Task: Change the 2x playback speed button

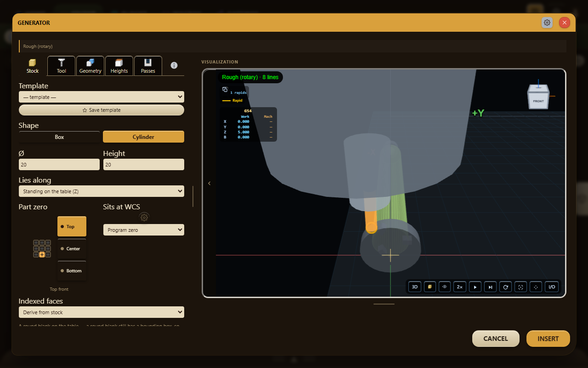Action: (x=459, y=287)
